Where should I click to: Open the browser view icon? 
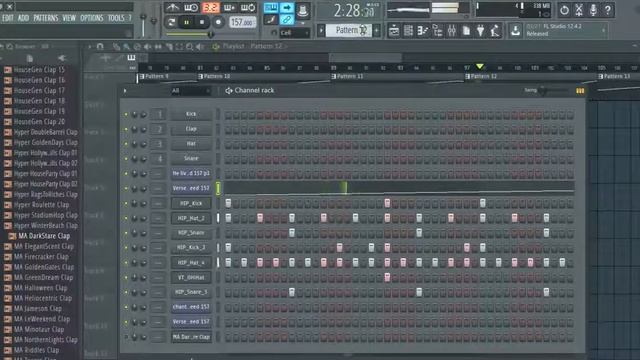(438, 31)
